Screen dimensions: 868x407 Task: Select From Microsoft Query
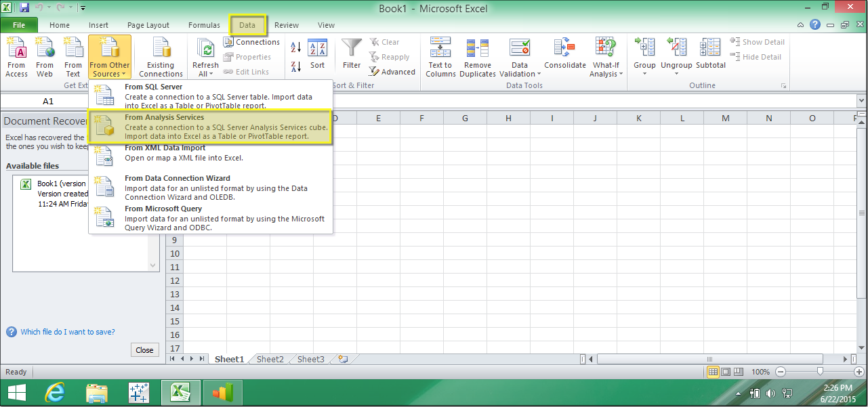(210, 218)
